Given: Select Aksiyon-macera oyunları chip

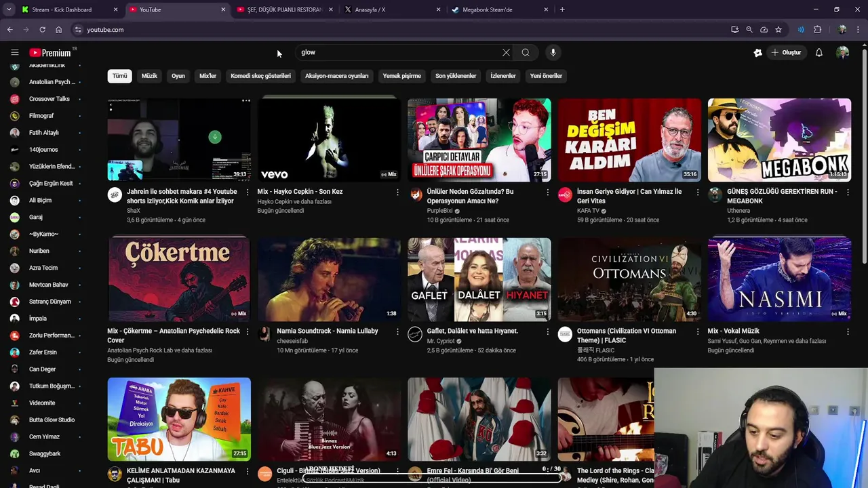Looking at the screenshot, I should point(336,76).
